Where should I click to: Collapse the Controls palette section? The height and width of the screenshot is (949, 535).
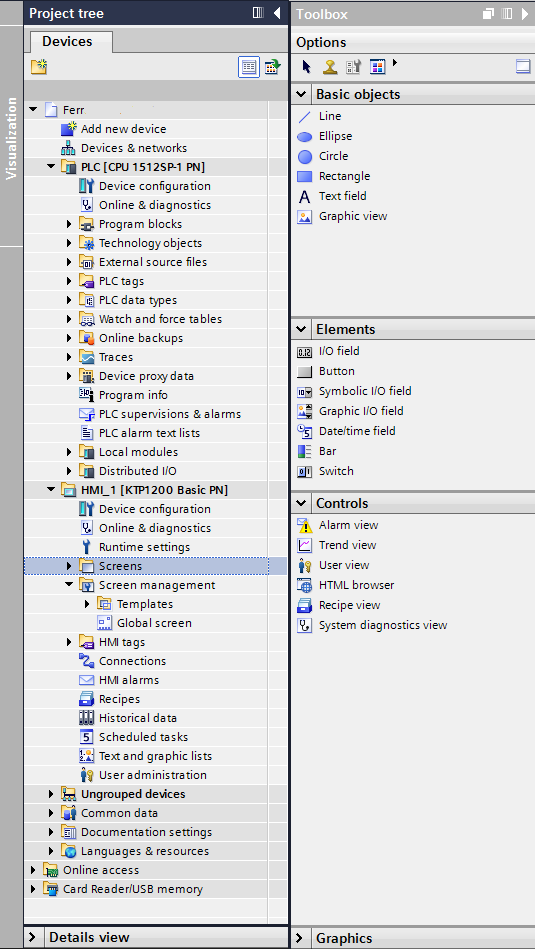click(x=301, y=503)
